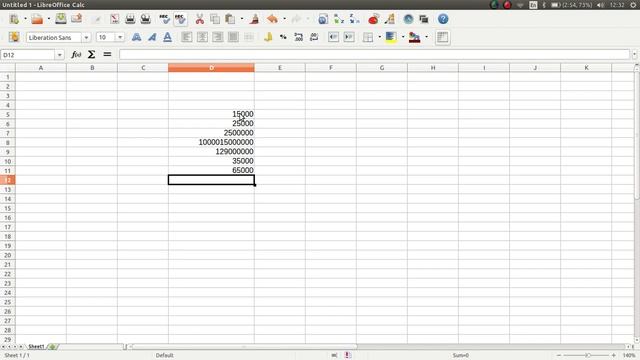This screenshot has height=360, width=640.
Task: Click the Add Decimal Place icon
Action: (298, 37)
